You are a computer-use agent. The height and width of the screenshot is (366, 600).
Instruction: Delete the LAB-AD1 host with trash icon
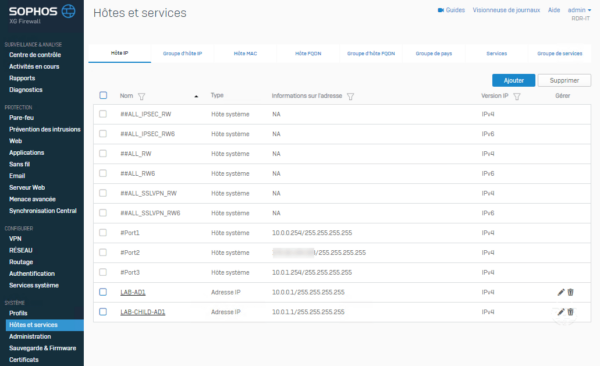tap(570, 292)
